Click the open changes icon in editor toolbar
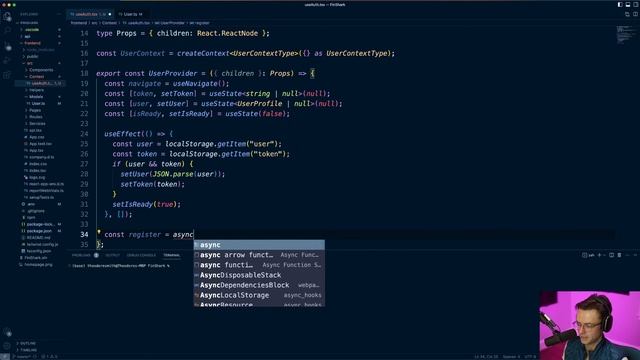 (x=627, y=14)
